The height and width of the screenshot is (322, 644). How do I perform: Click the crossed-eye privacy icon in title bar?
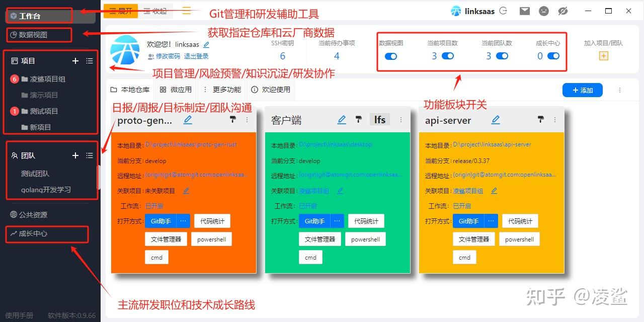[x=563, y=11]
